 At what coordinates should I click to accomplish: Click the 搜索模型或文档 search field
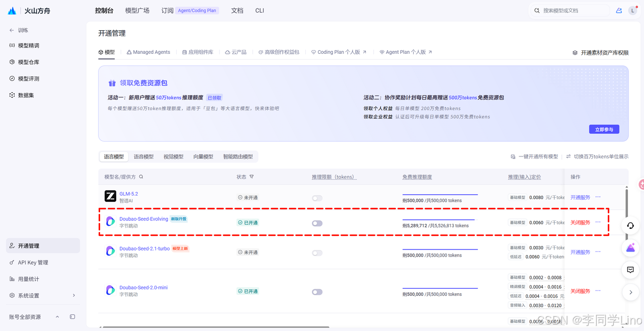[x=570, y=11]
